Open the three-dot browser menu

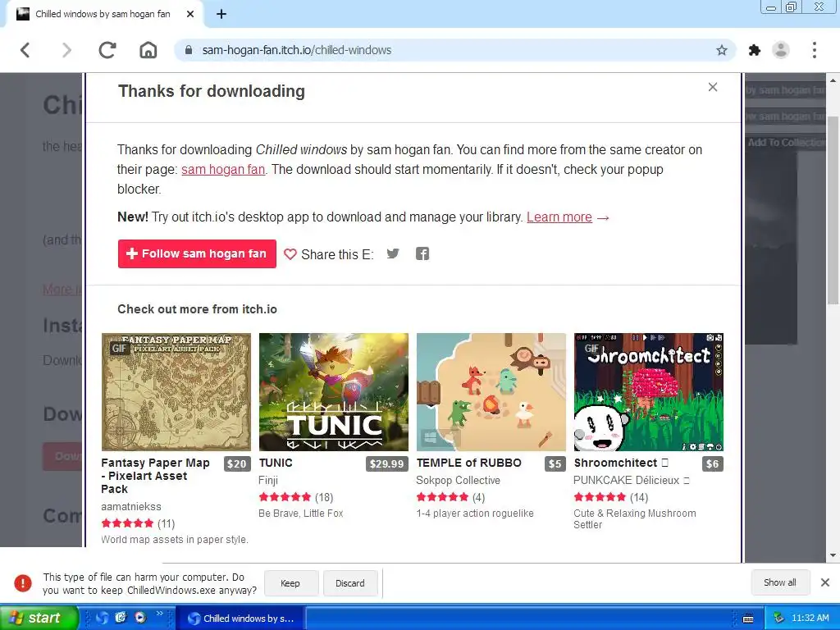tap(815, 50)
